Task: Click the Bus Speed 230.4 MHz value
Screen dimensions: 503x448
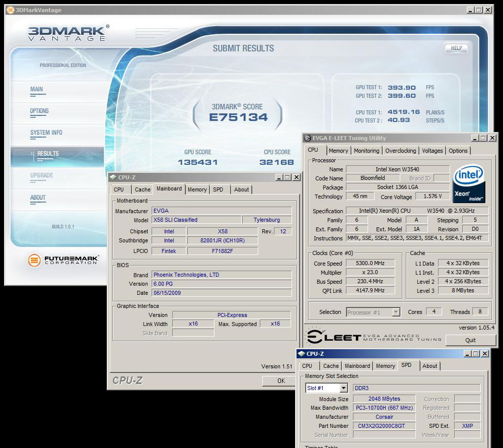Action: click(370, 281)
